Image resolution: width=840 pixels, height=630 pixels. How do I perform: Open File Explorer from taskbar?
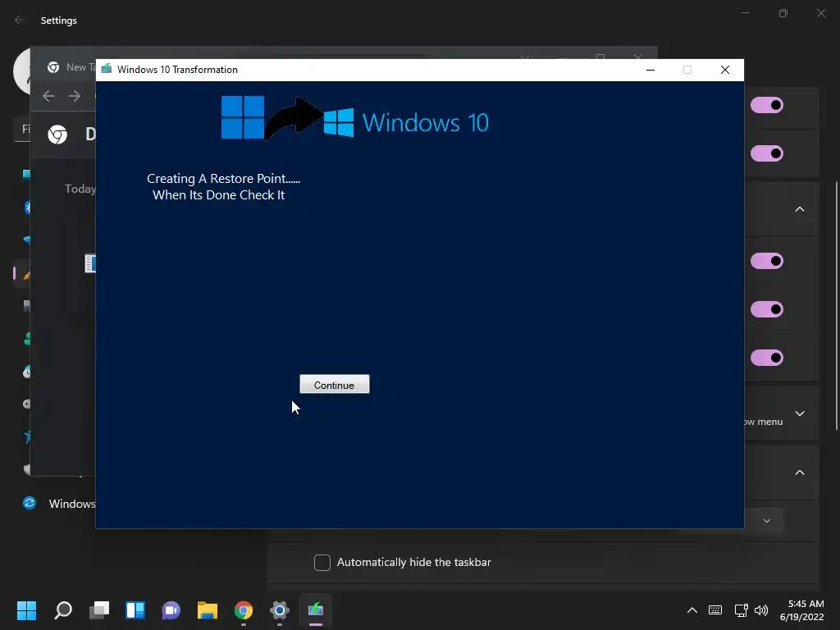tap(208, 610)
